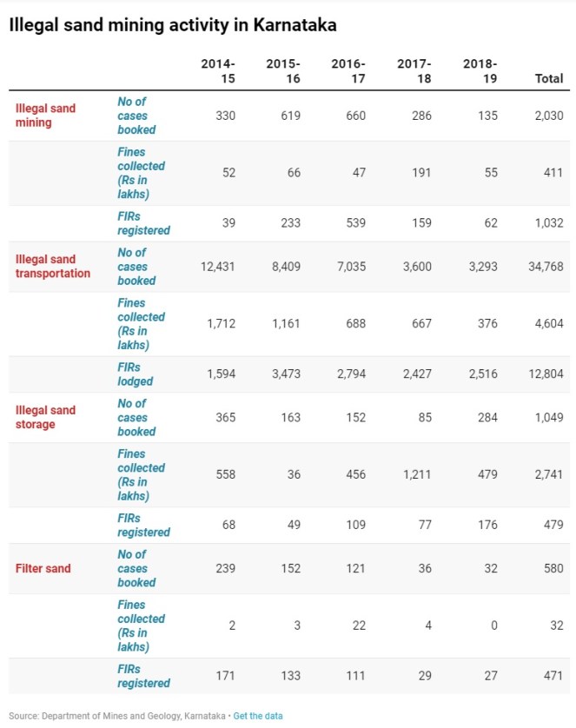Select the 2016-17 column header

348,71
